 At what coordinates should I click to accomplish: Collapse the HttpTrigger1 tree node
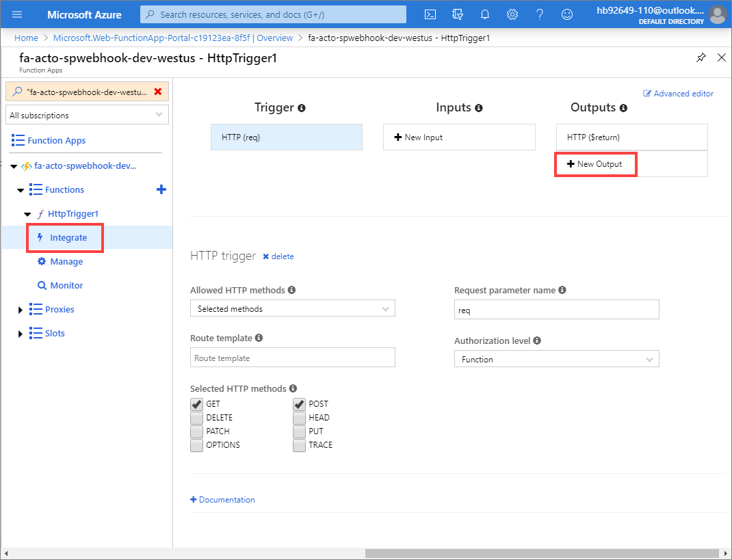[x=27, y=214]
